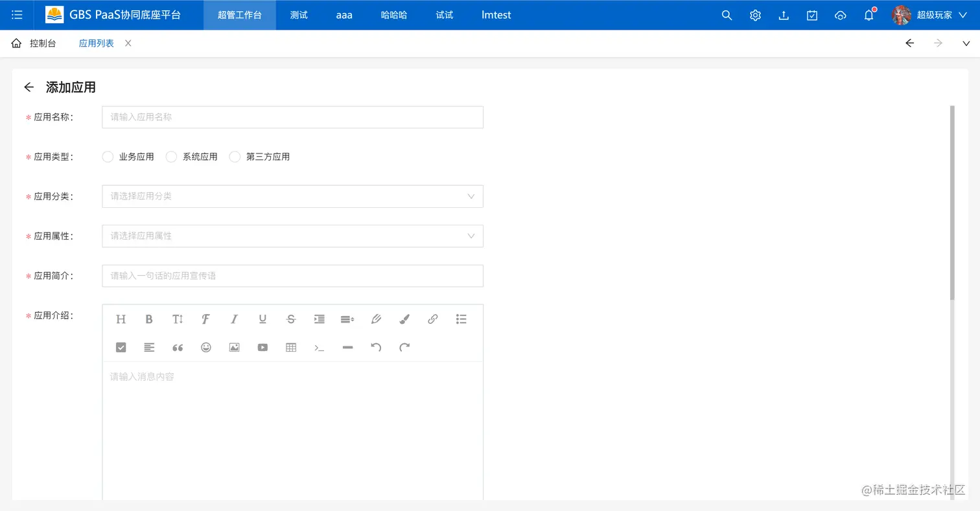Open the 哈哈哈 top menu item

pos(394,15)
